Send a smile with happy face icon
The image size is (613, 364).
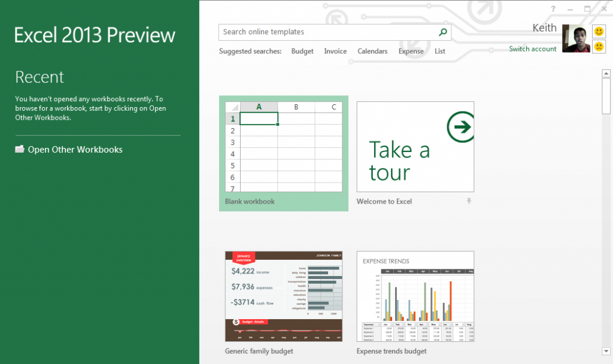[x=599, y=31]
